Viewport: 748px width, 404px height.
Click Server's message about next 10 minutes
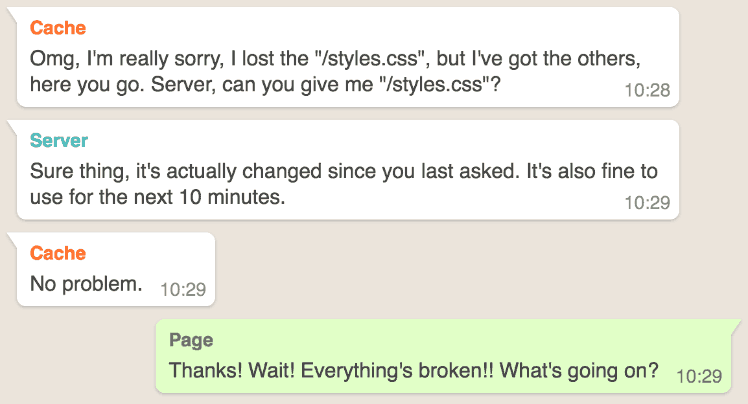[x=348, y=170]
